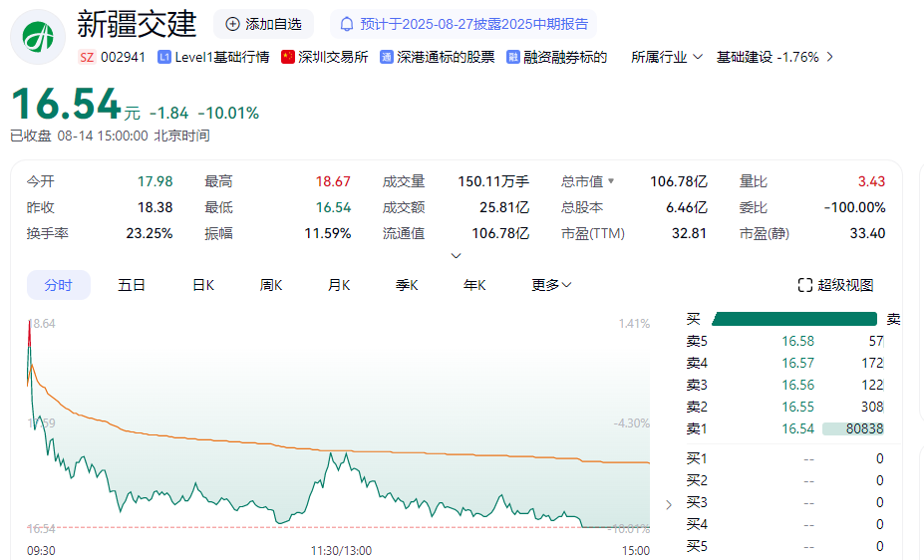Select the 卖4 16.57 order row
The height and width of the screenshot is (560, 924).
click(x=784, y=363)
